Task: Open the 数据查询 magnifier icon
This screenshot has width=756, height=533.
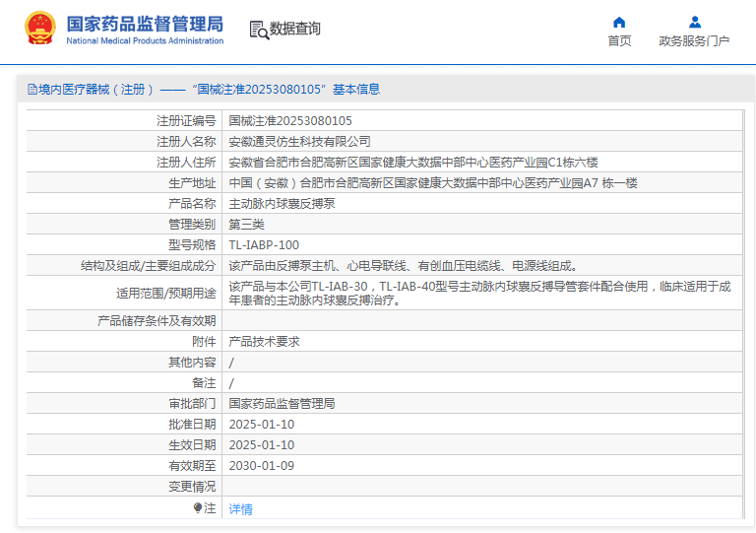Action: click(259, 30)
